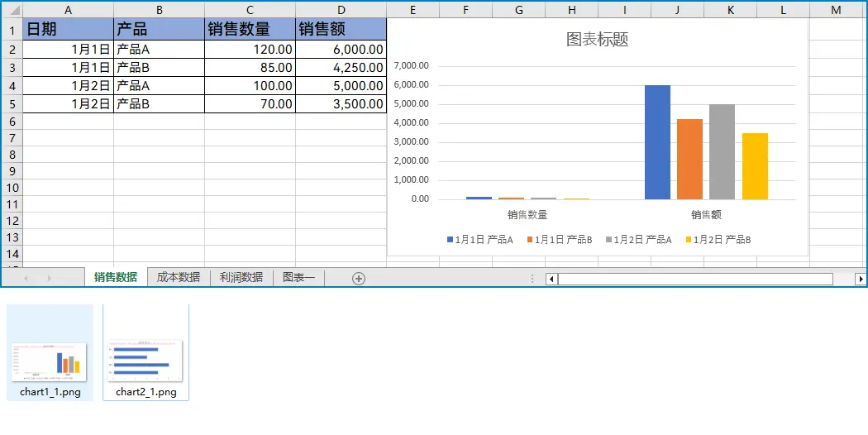Select column B header

pos(160,10)
